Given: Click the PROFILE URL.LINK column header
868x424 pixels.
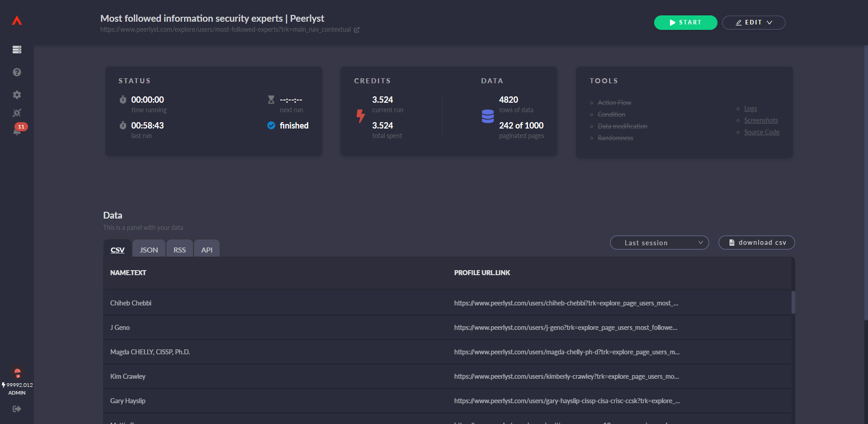Looking at the screenshot, I should pyautogui.click(x=482, y=273).
